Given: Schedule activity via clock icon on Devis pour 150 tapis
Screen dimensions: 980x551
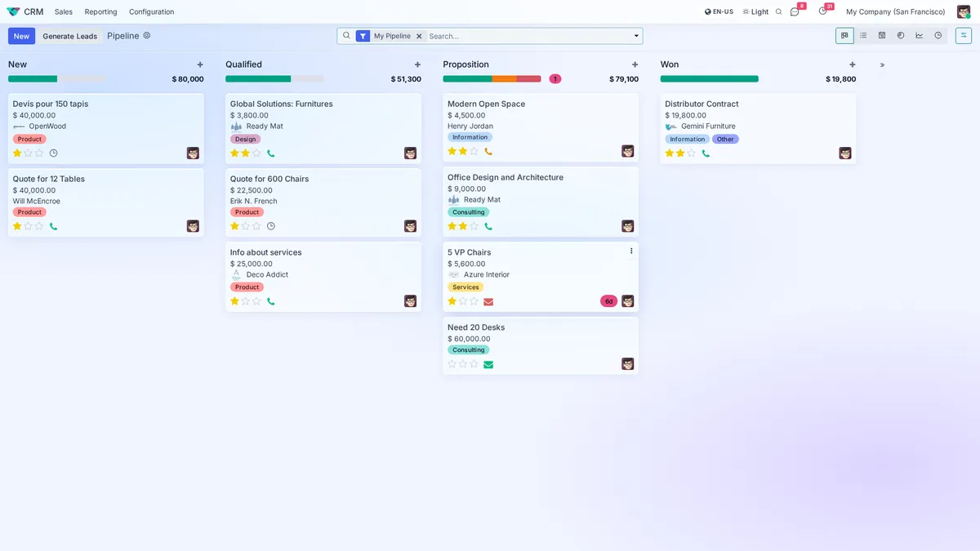Looking at the screenshot, I should (53, 153).
